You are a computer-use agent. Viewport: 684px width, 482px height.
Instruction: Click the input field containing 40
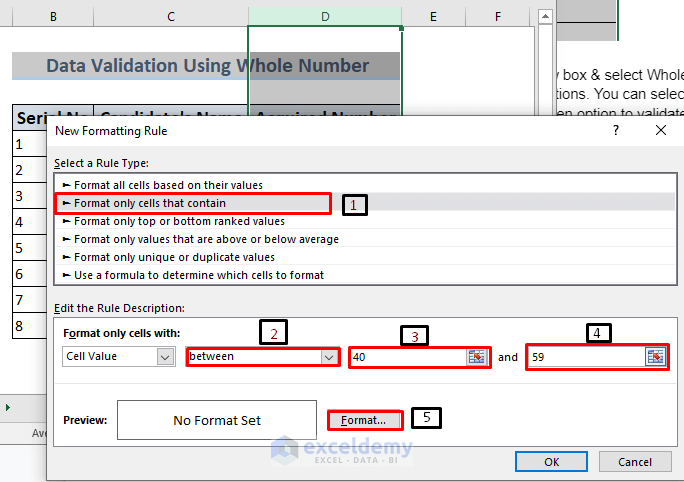409,357
